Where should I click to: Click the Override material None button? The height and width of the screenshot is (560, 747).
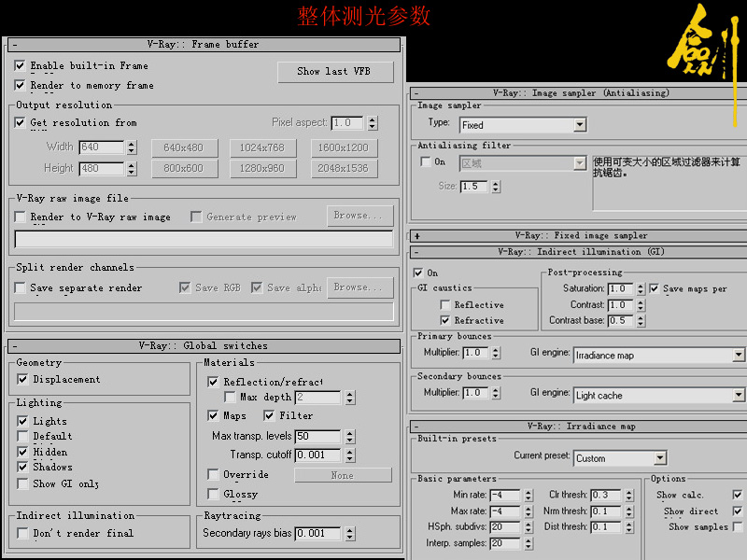point(342,475)
